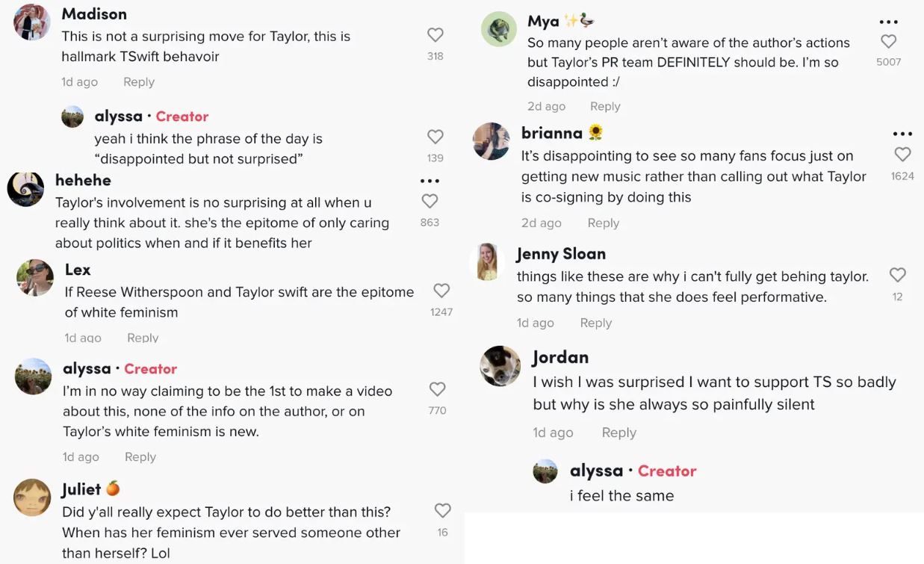Tap the heart on Lex's comment
Image resolution: width=924 pixels, height=564 pixels.
tap(441, 291)
